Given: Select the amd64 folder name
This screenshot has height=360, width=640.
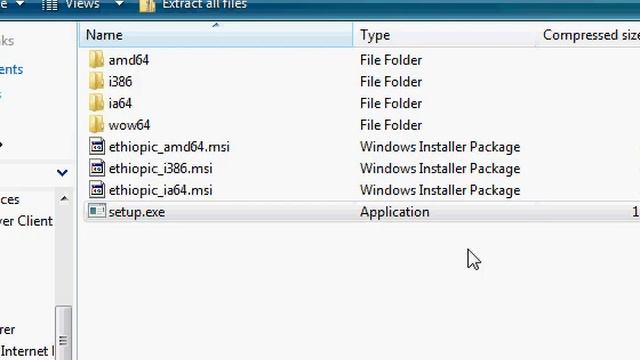Looking at the screenshot, I should tap(129, 60).
